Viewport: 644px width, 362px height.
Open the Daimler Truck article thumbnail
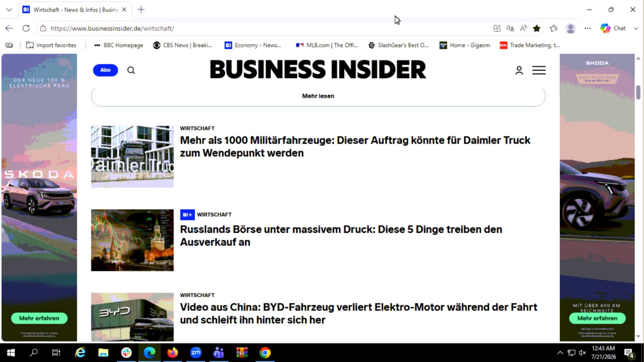click(x=132, y=157)
